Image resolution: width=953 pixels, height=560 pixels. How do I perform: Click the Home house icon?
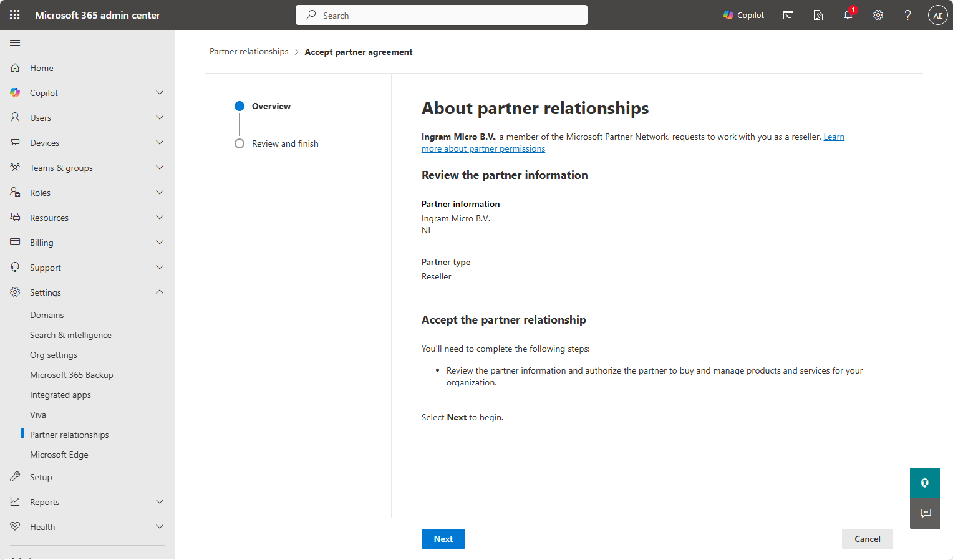click(15, 67)
